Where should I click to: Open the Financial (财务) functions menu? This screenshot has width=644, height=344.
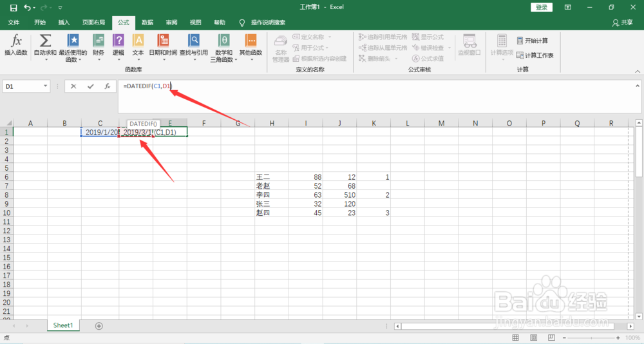99,47
